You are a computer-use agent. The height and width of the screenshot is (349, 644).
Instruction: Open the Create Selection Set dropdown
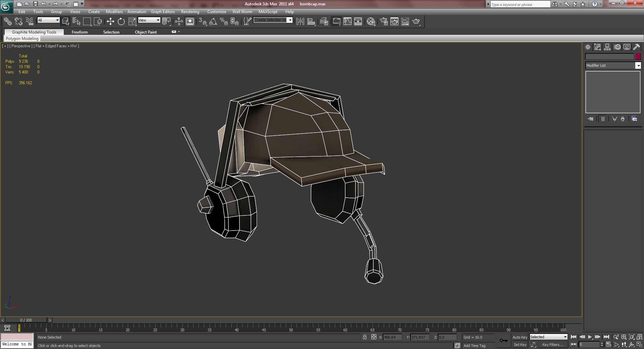[x=290, y=20]
